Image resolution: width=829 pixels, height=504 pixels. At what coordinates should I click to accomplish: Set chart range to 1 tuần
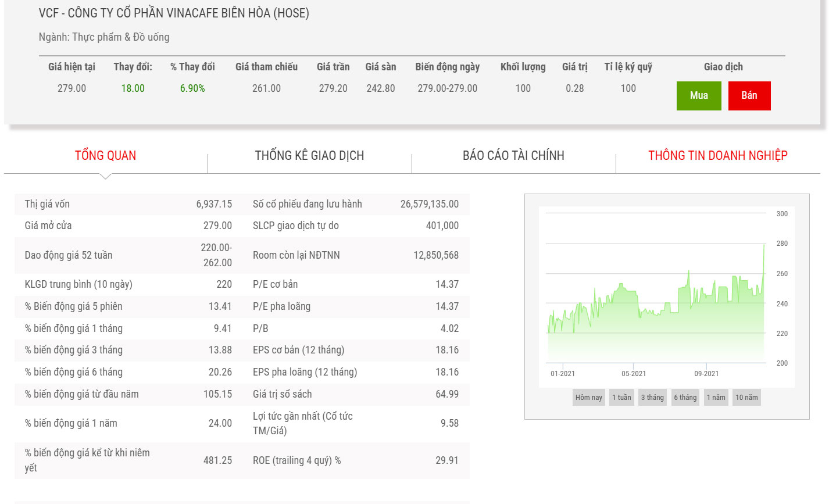click(x=621, y=398)
